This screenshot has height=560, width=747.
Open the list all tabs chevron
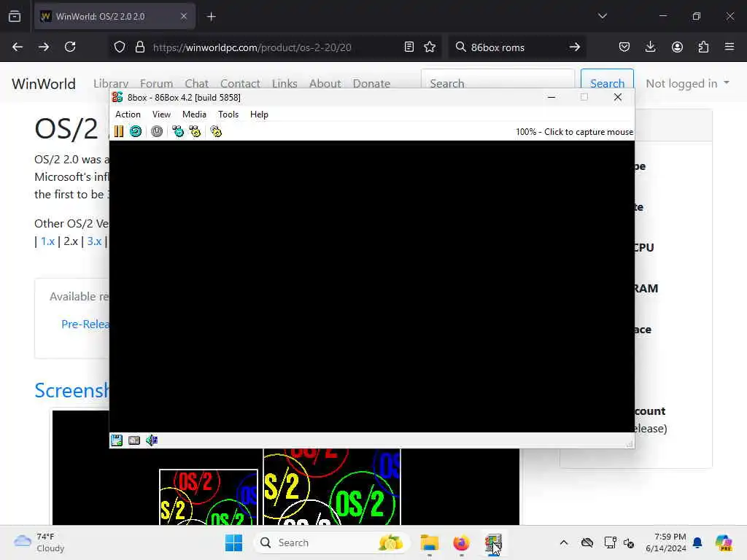click(x=602, y=17)
